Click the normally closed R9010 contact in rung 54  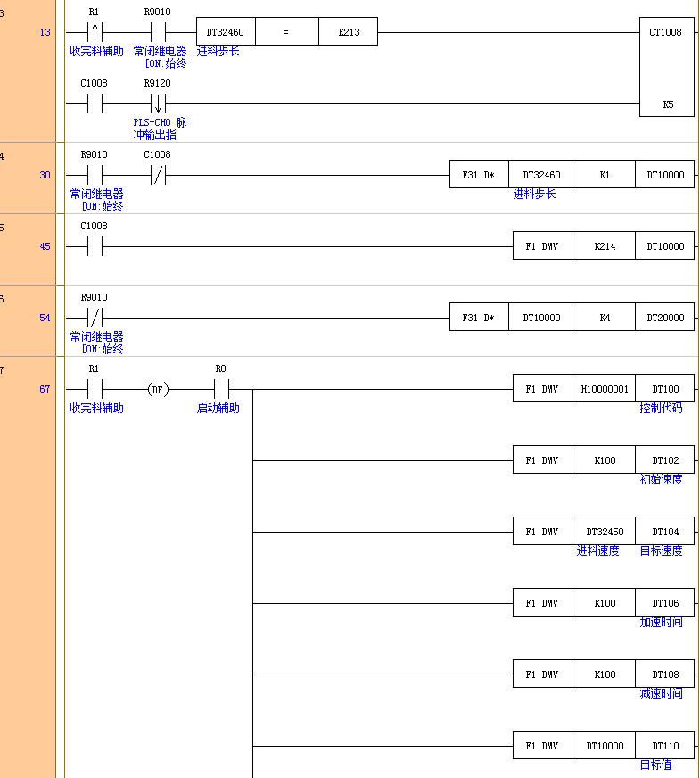95,318
